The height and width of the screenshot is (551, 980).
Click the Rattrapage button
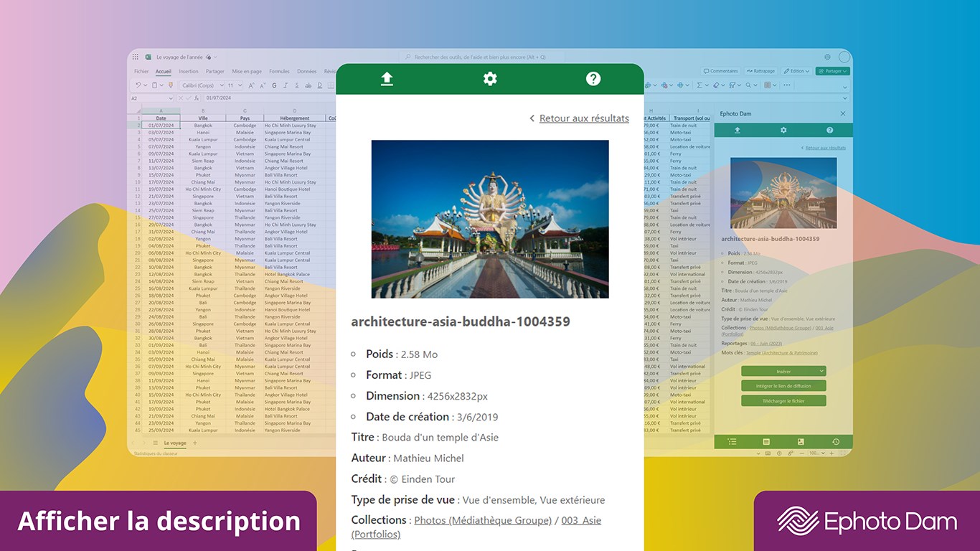760,71
